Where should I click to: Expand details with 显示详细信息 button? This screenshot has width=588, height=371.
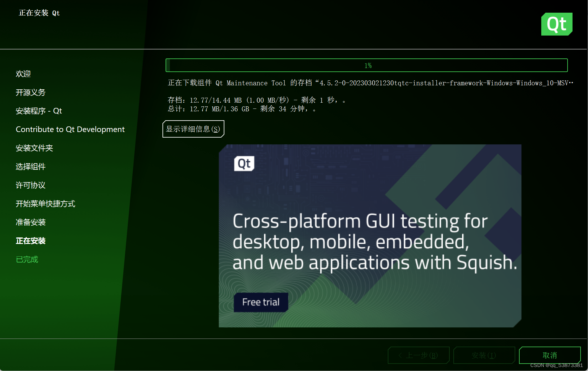tap(193, 129)
